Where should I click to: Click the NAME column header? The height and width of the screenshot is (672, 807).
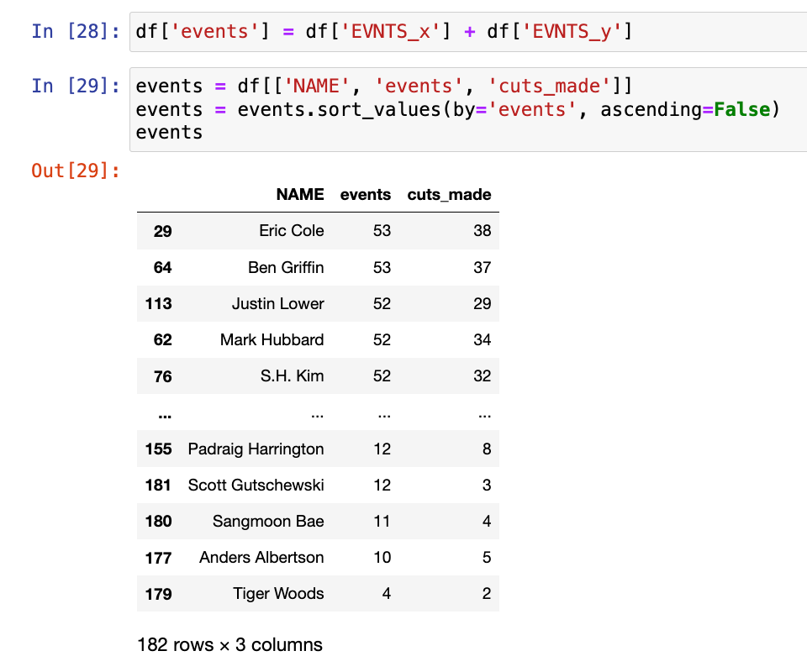click(x=300, y=194)
